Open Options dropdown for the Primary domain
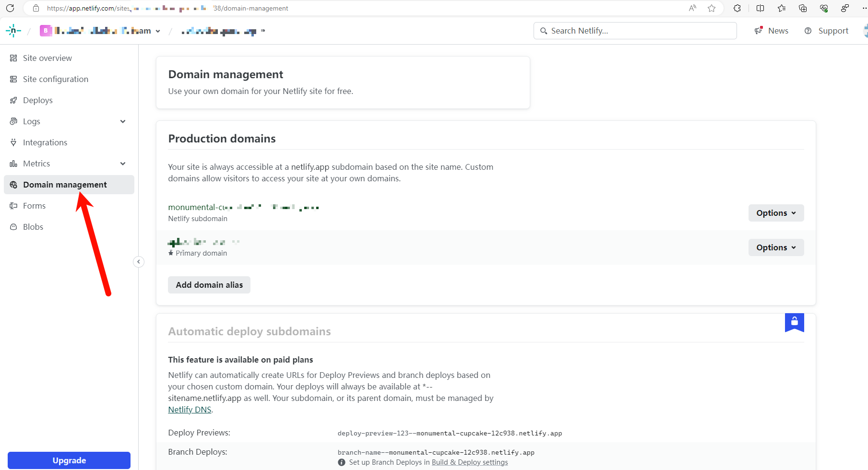 [x=775, y=247]
